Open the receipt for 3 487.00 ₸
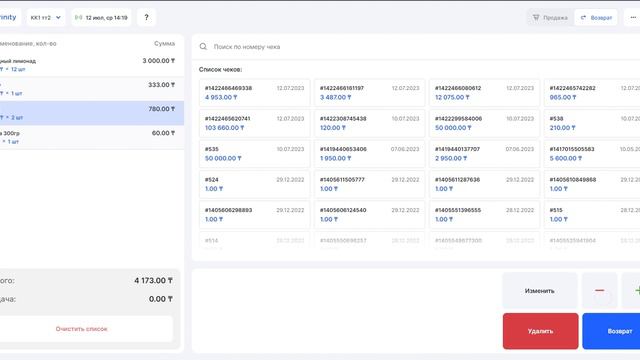Viewport: 640px width, 360px height. point(370,93)
